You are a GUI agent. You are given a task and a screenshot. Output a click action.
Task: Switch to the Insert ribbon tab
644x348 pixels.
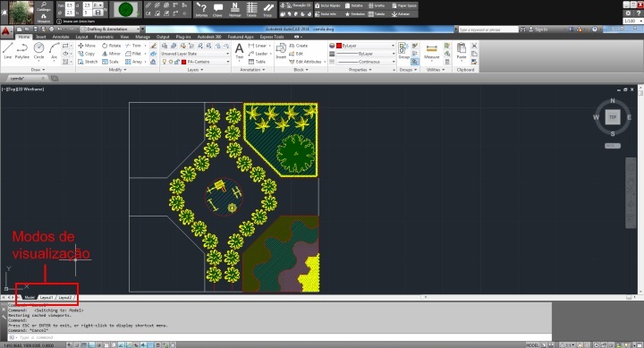coord(40,37)
